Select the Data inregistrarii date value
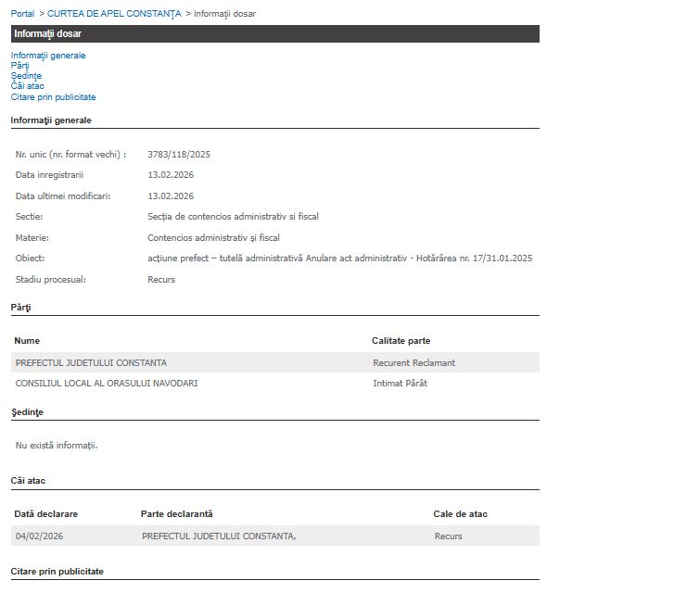 [171, 175]
